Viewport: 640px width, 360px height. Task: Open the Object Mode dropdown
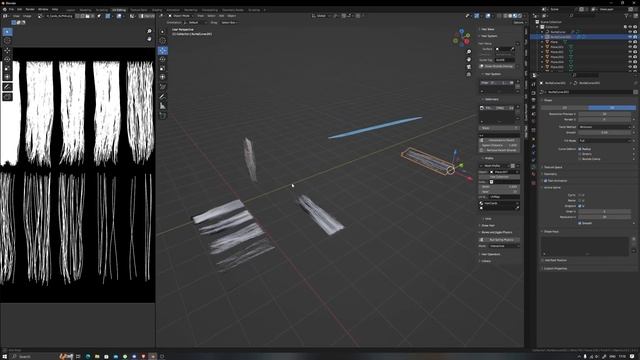pyautogui.click(x=180, y=16)
